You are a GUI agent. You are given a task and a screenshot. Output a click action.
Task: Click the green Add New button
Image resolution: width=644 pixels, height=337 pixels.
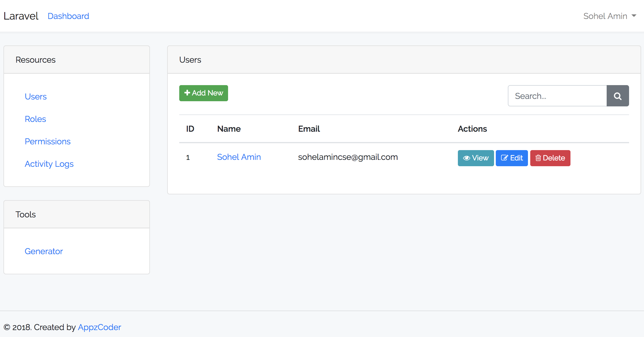point(204,93)
